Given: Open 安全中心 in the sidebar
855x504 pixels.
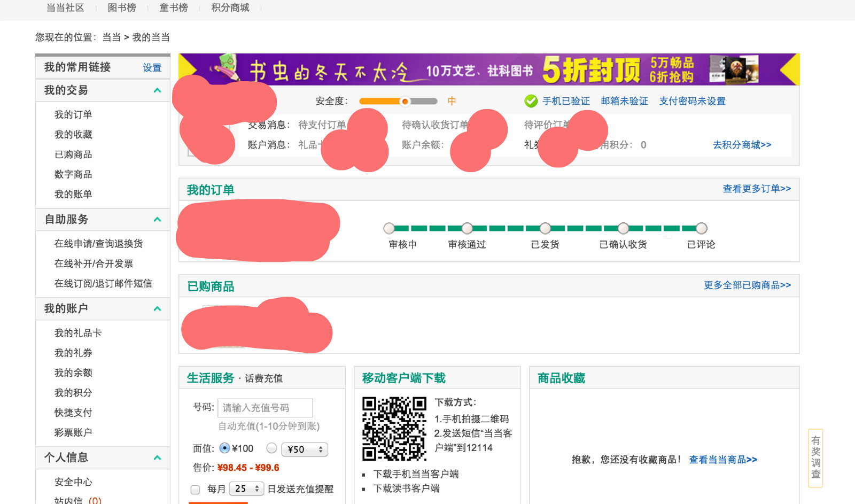Looking at the screenshot, I should point(73,482).
